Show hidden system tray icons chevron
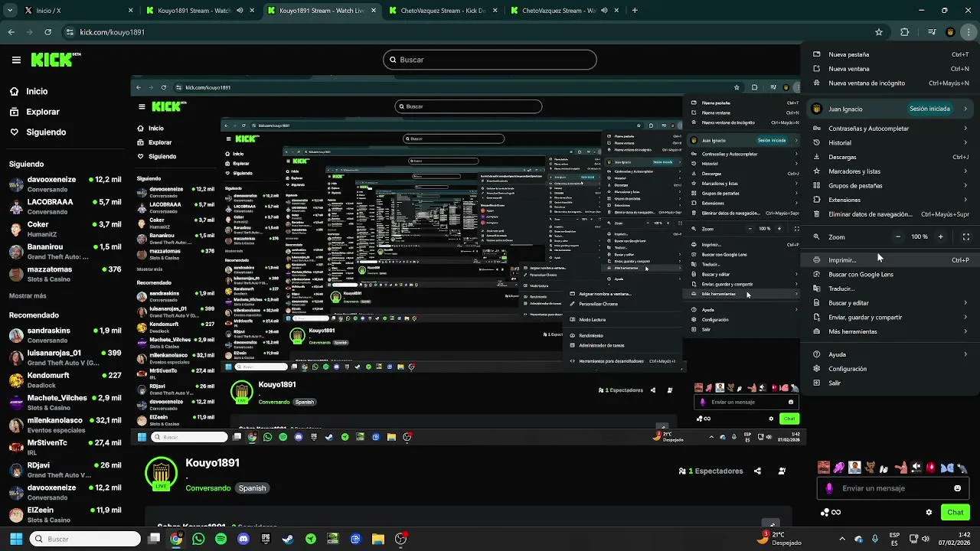980x551 pixels. coord(842,539)
